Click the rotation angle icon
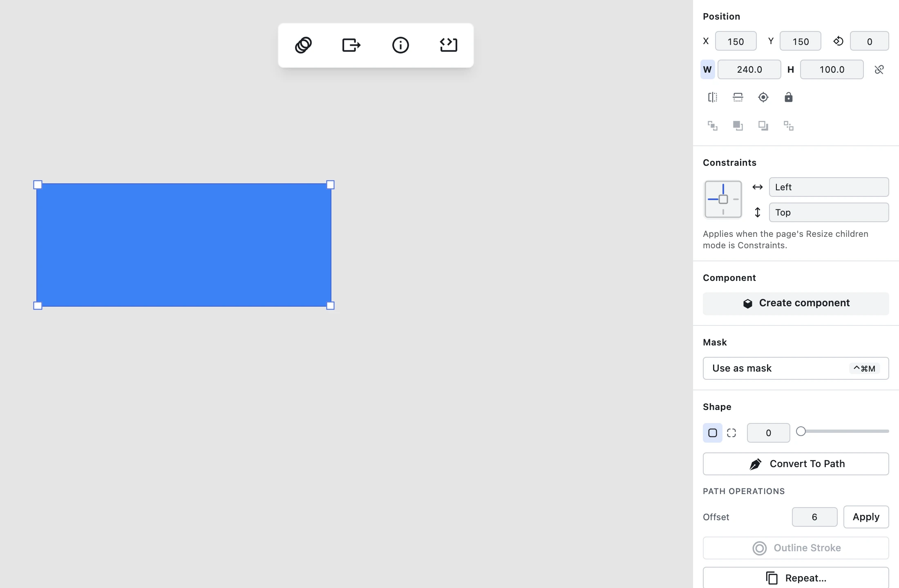Screen dimensions: 899x588 [x=838, y=41]
